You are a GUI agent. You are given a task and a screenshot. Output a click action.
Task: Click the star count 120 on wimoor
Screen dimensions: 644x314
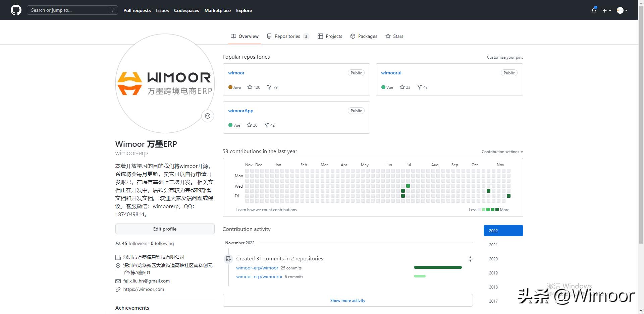[x=254, y=87]
